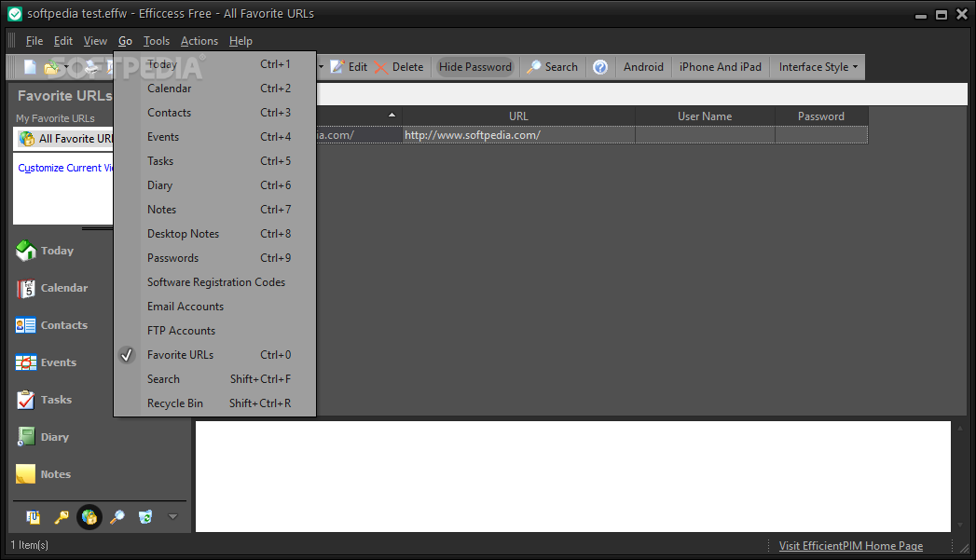Screen dimensions: 976x560
Task: Choose Desktop Notes in the Go menu
Action: (x=214, y=234)
